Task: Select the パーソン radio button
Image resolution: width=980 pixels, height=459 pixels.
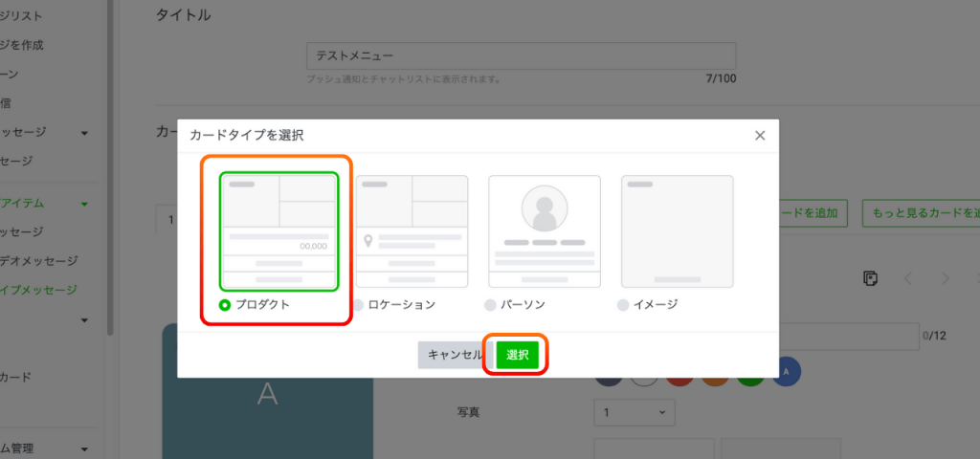Action: point(490,305)
